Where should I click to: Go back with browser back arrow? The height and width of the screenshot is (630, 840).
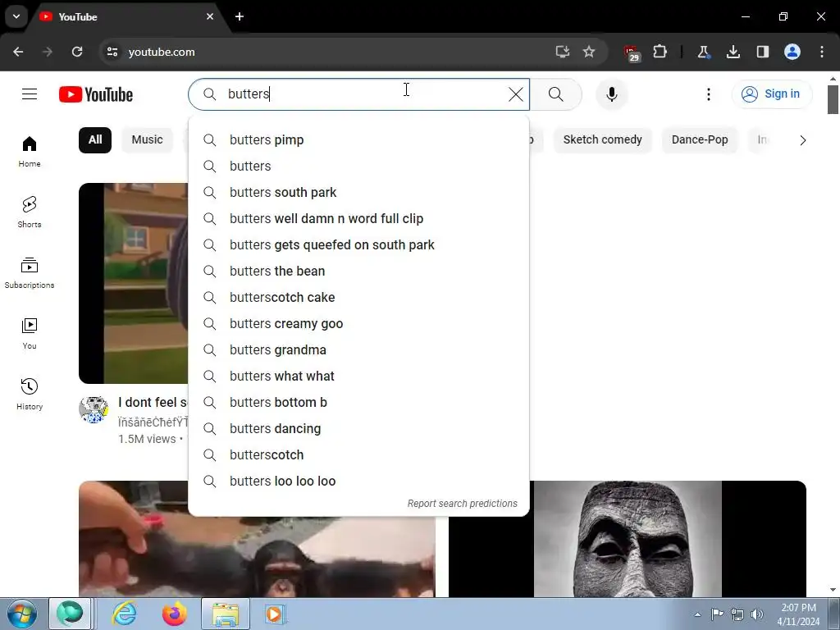18,52
